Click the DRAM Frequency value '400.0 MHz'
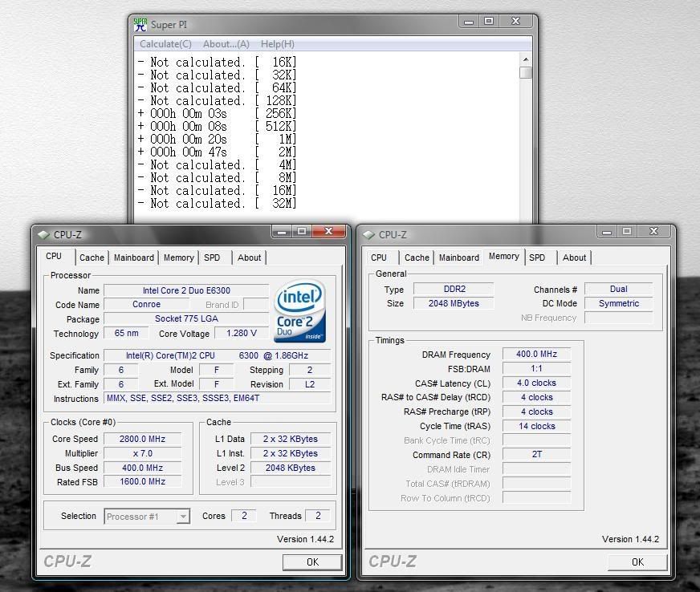 (x=536, y=355)
